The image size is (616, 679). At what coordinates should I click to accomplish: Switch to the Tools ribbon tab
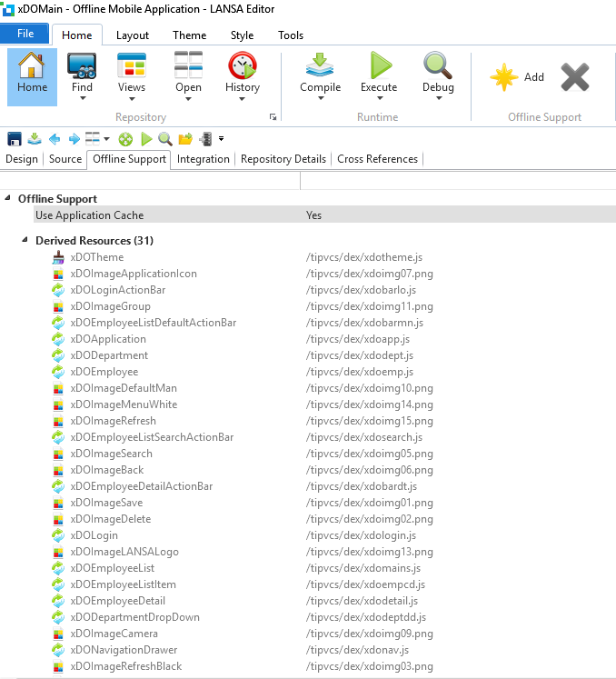click(291, 35)
